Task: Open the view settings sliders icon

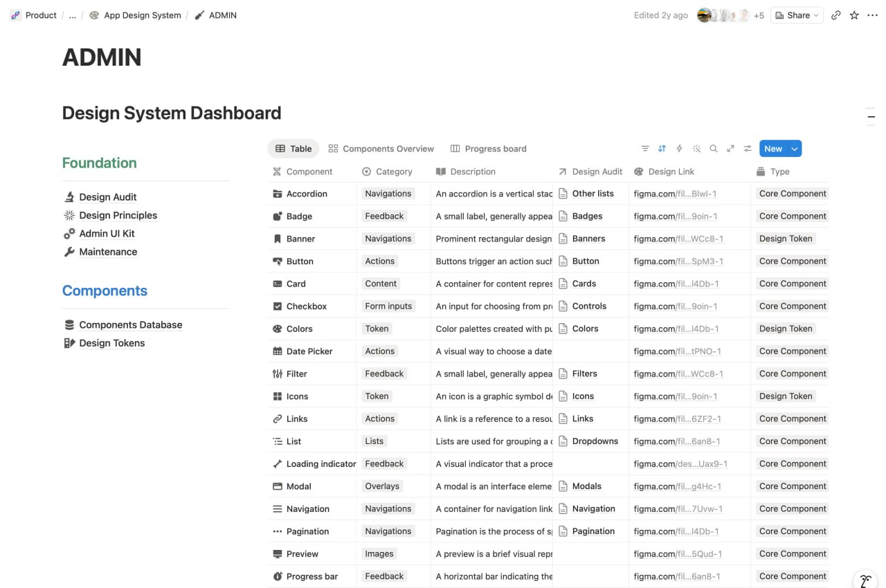Action: click(748, 149)
